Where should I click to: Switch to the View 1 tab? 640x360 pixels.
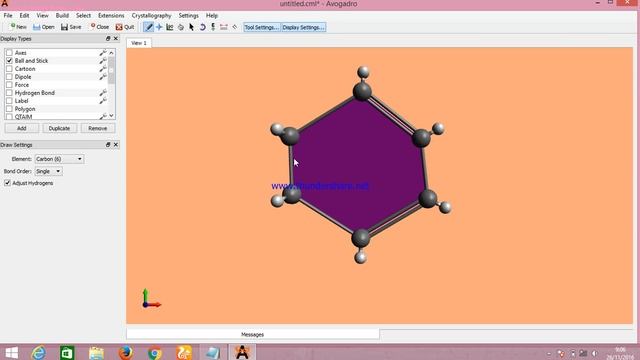point(139,43)
